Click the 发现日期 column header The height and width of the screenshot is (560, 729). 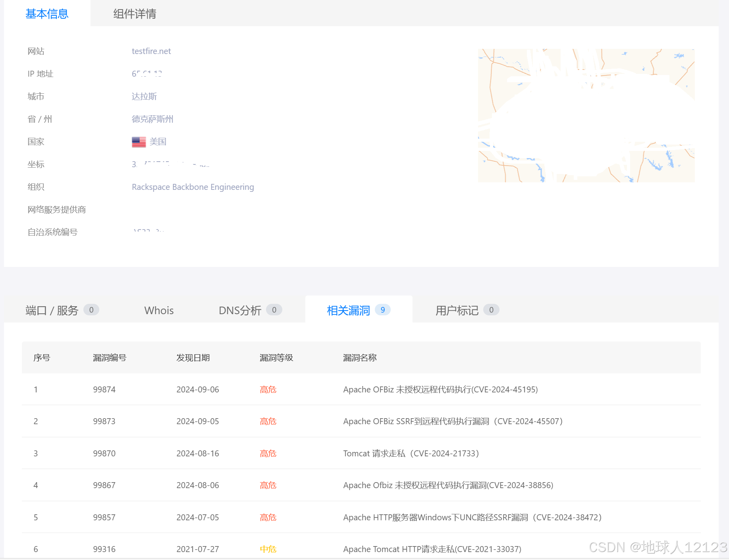click(193, 357)
